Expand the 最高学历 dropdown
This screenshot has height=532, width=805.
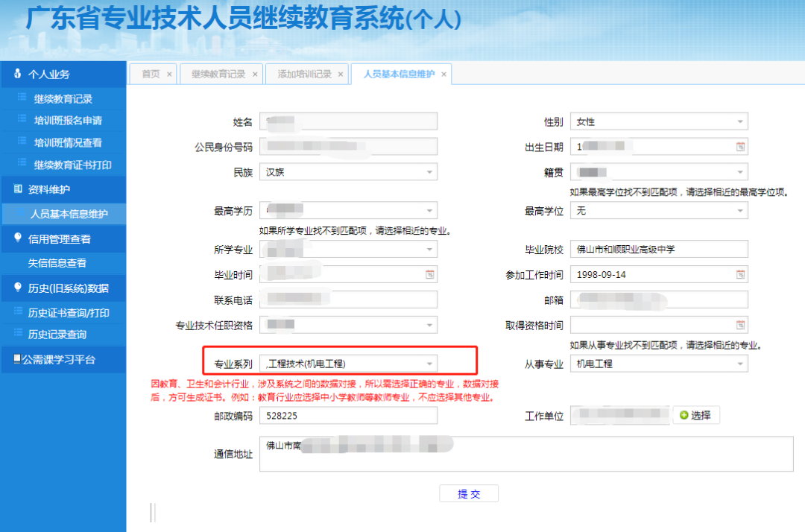429,210
